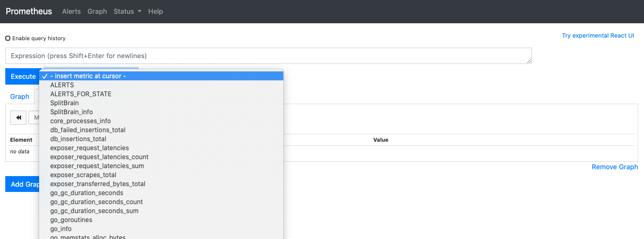Pick go_gc_duration_seconds_count option
This screenshot has width=644, height=239.
(161, 202)
